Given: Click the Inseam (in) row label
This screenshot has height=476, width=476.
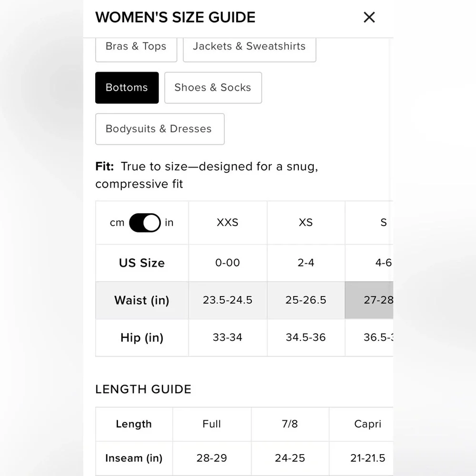Looking at the screenshot, I should click(x=134, y=458).
